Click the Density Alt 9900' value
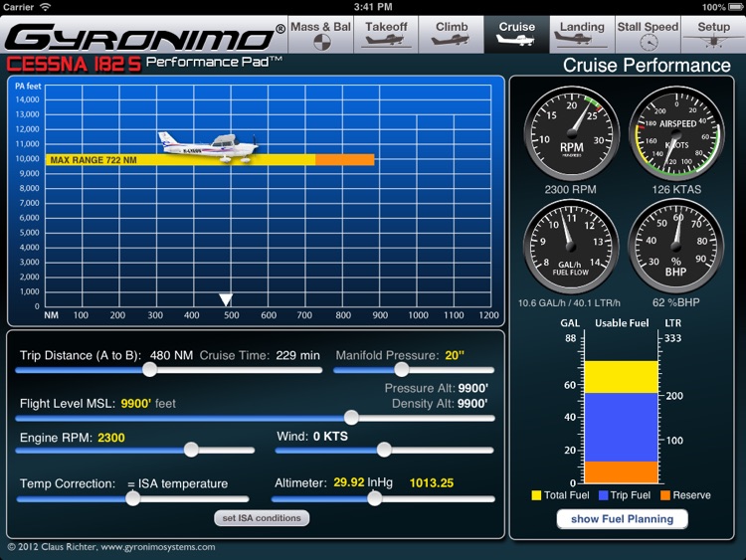This screenshot has width=746, height=560. (x=472, y=404)
